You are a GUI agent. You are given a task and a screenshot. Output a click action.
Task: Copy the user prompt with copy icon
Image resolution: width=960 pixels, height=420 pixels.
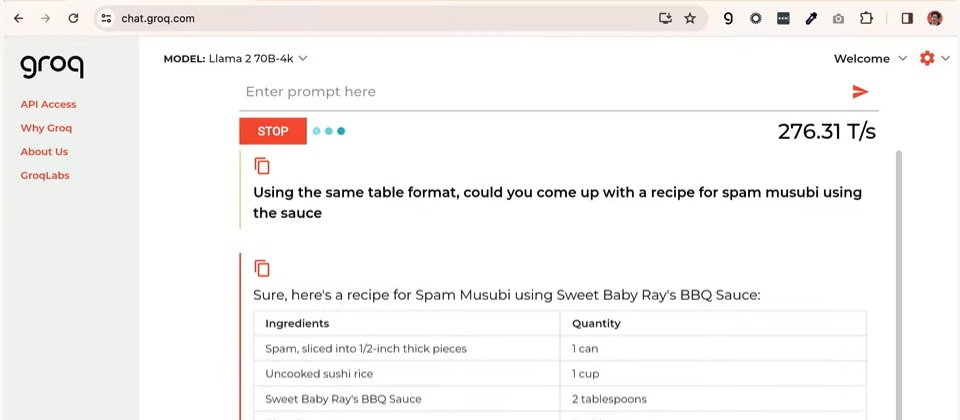[x=262, y=166]
